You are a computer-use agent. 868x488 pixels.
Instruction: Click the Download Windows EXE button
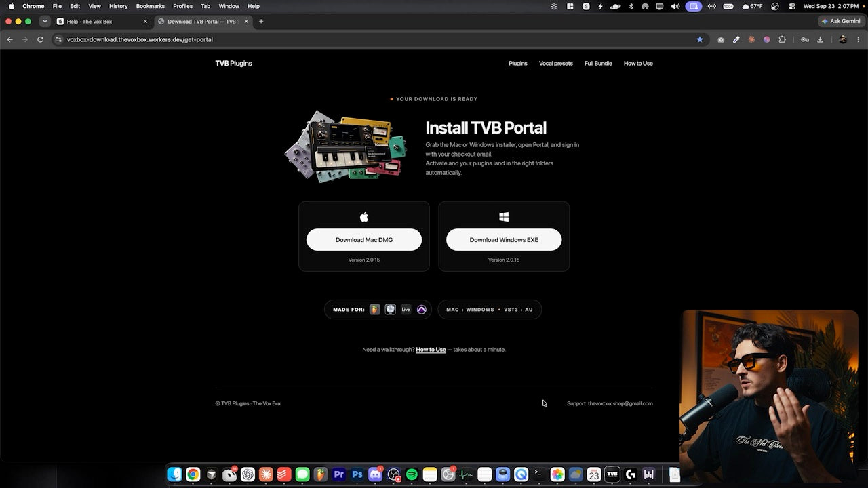coord(504,240)
